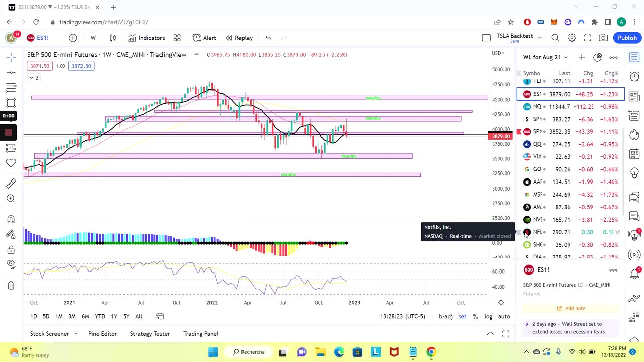Viewport: 644px width, 362px height.
Task: Collapse the bottom panel chevron
Action: click(490, 334)
